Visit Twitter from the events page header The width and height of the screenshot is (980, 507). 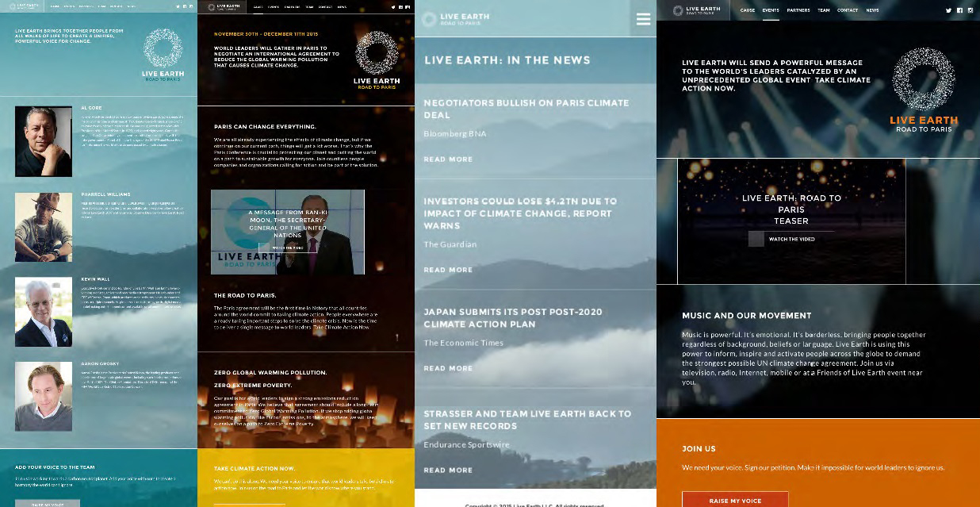tap(949, 10)
